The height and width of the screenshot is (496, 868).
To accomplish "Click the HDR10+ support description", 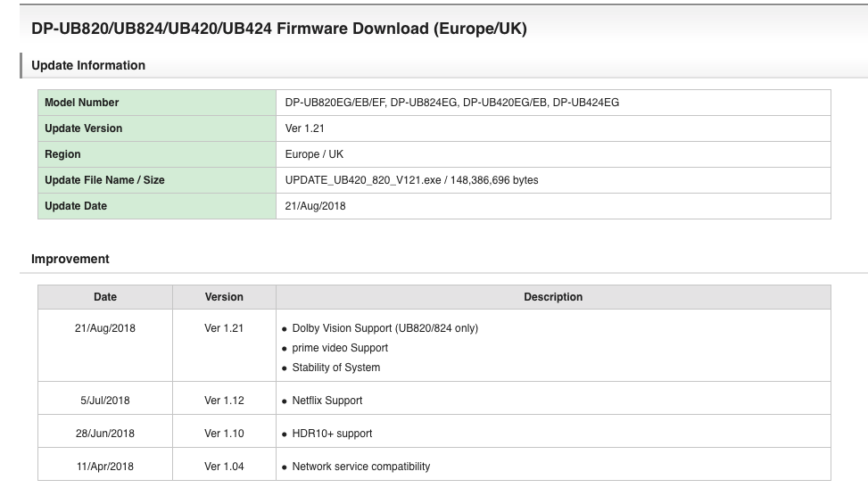I will tap(332, 434).
